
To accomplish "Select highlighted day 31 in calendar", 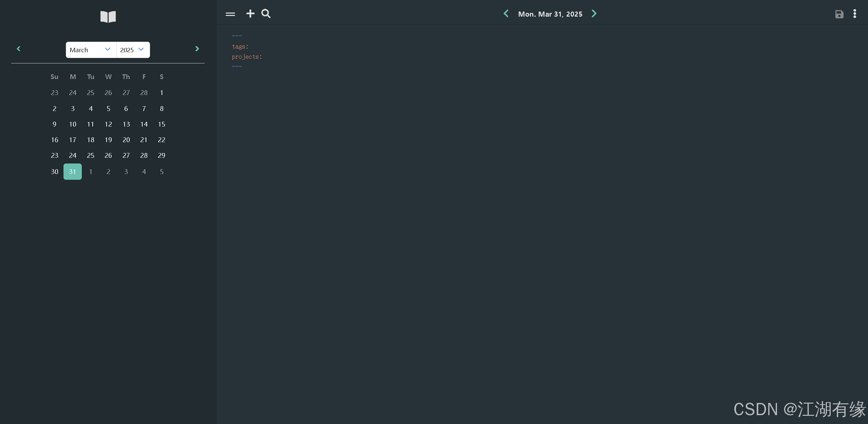I will tap(73, 172).
